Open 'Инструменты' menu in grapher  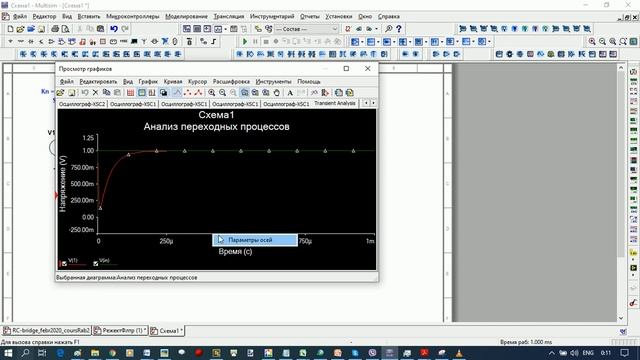pos(273,82)
